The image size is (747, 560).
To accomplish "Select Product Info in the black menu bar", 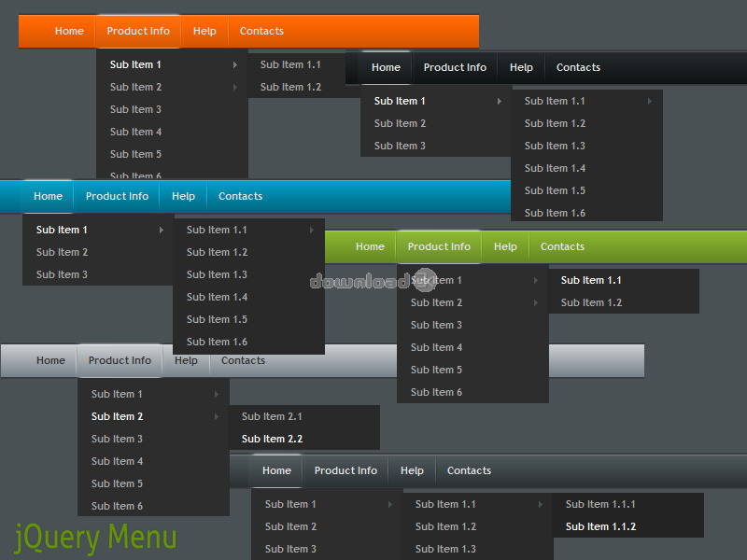I will 455,67.
